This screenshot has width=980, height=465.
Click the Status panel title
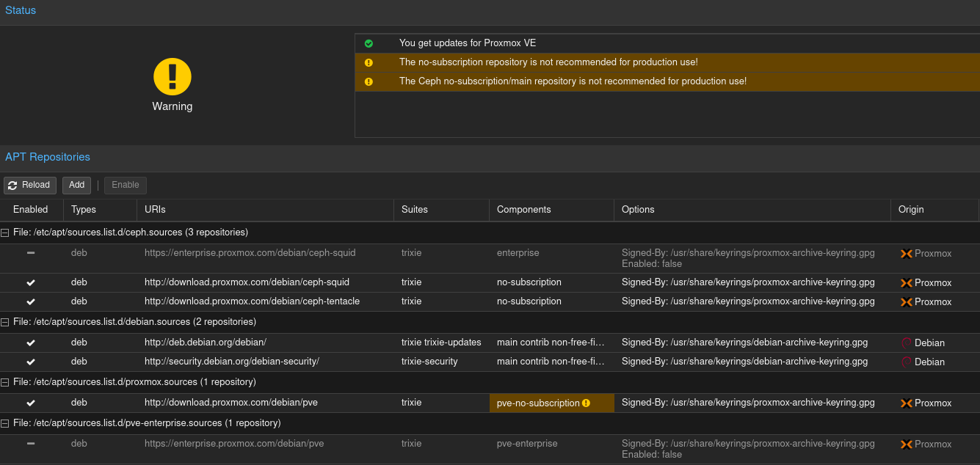pyautogui.click(x=21, y=10)
